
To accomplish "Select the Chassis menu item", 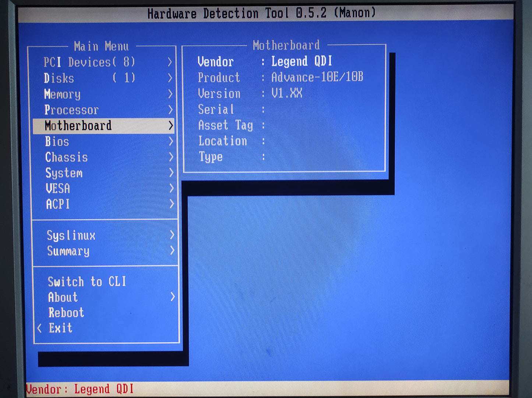I will pos(66,158).
